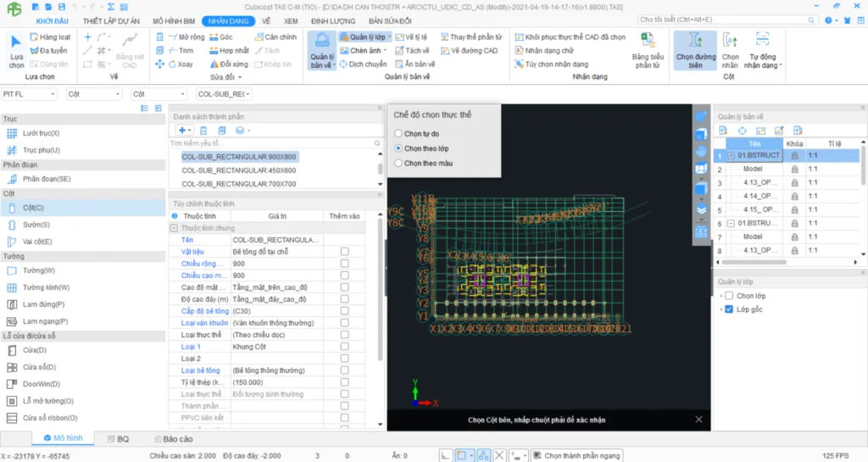Select Tường(W) in the component list
This screenshot has height=462, width=868.
tap(39, 270)
